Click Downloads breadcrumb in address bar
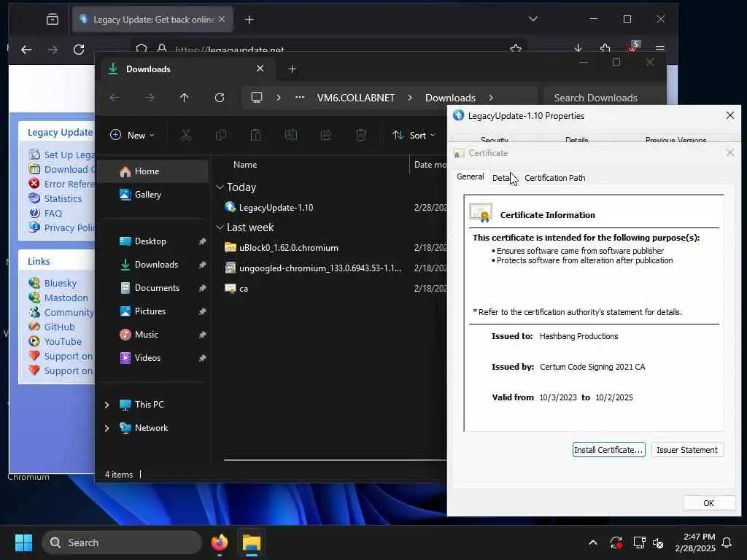747x560 pixels. click(x=450, y=98)
